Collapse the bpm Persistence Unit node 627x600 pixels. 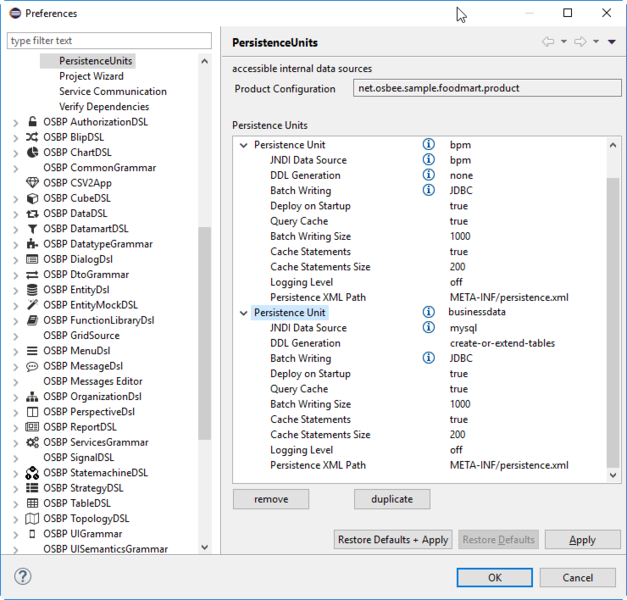[x=244, y=145]
